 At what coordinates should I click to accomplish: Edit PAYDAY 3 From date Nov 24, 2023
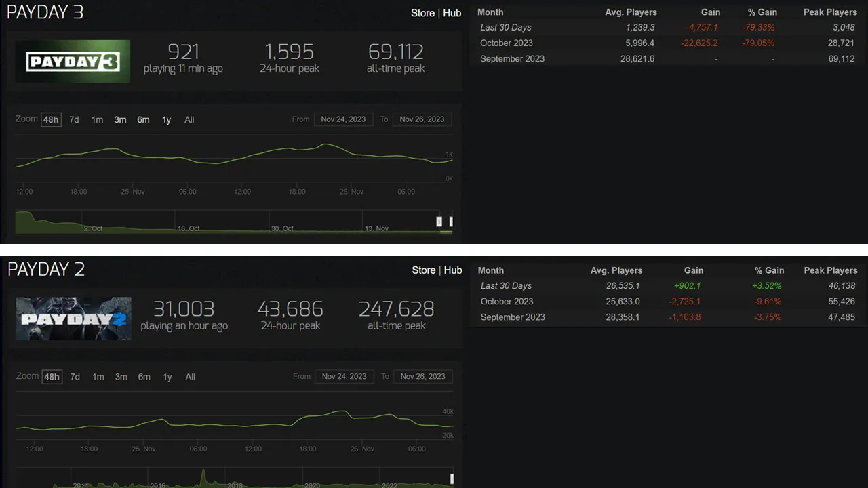click(x=343, y=119)
